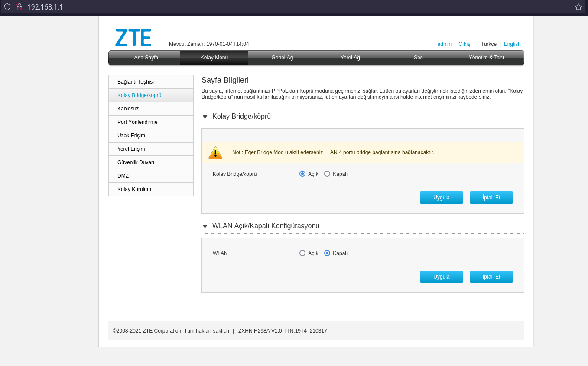
Task: Click the browser shield icon
Action: (x=7, y=7)
